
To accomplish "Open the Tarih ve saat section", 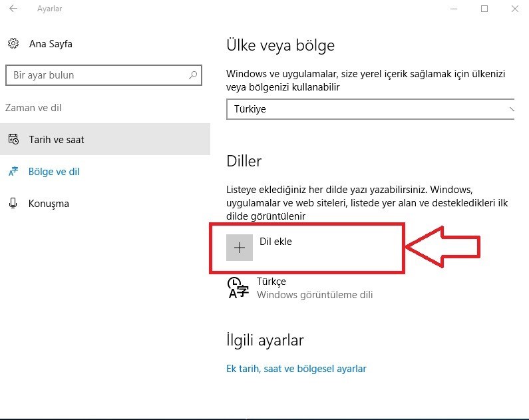I will 105,139.
